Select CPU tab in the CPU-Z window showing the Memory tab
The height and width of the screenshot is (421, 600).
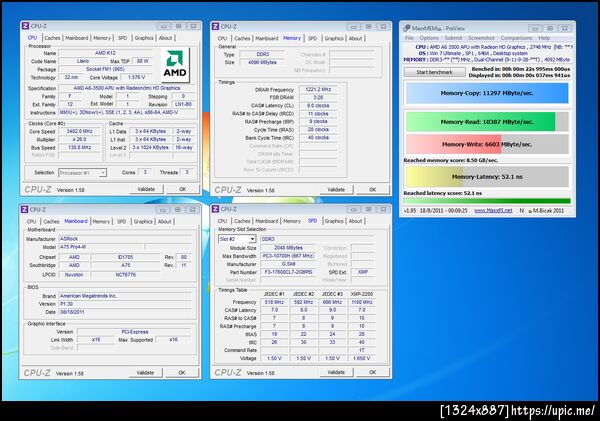point(222,38)
